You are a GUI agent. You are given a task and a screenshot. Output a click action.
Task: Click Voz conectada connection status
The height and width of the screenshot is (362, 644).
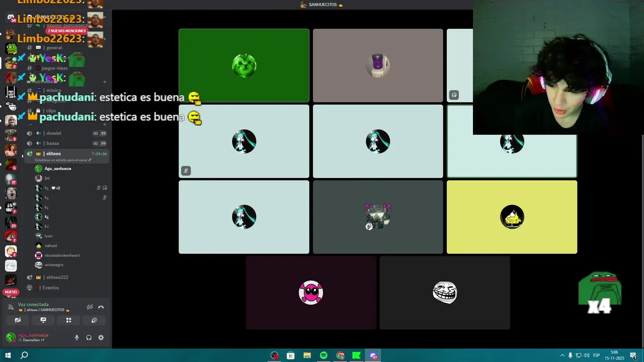[x=33, y=305]
